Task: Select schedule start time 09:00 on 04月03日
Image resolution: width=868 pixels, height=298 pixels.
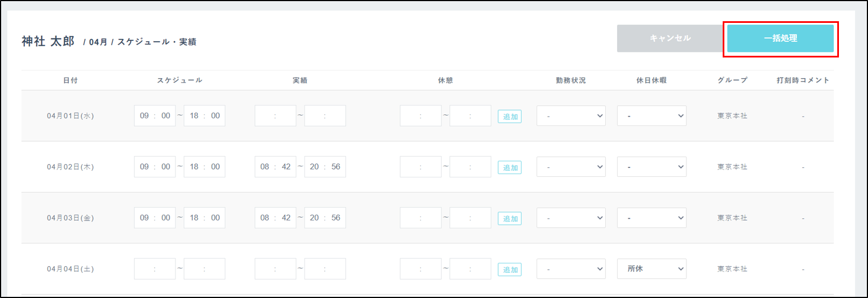Action: click(x=155, y=218)
